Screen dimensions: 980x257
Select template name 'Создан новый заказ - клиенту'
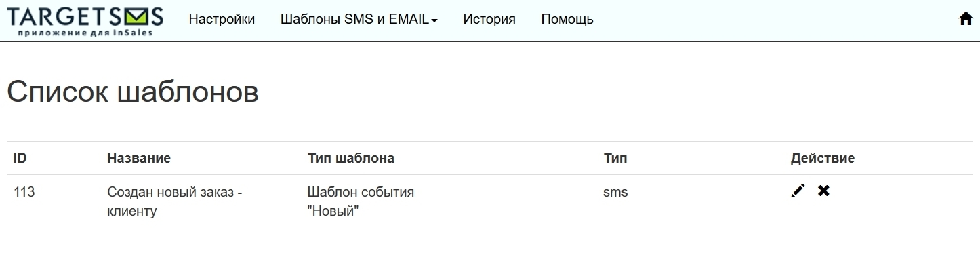(x=175, y=201)
